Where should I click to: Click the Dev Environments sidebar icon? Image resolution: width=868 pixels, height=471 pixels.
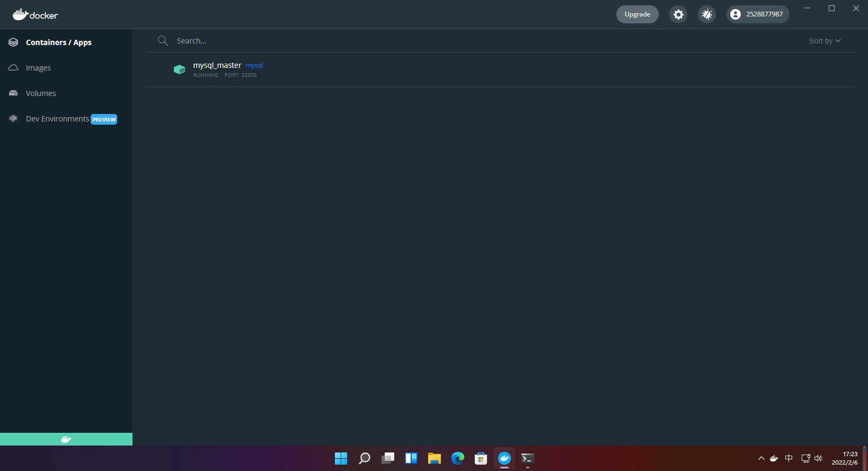13,119
